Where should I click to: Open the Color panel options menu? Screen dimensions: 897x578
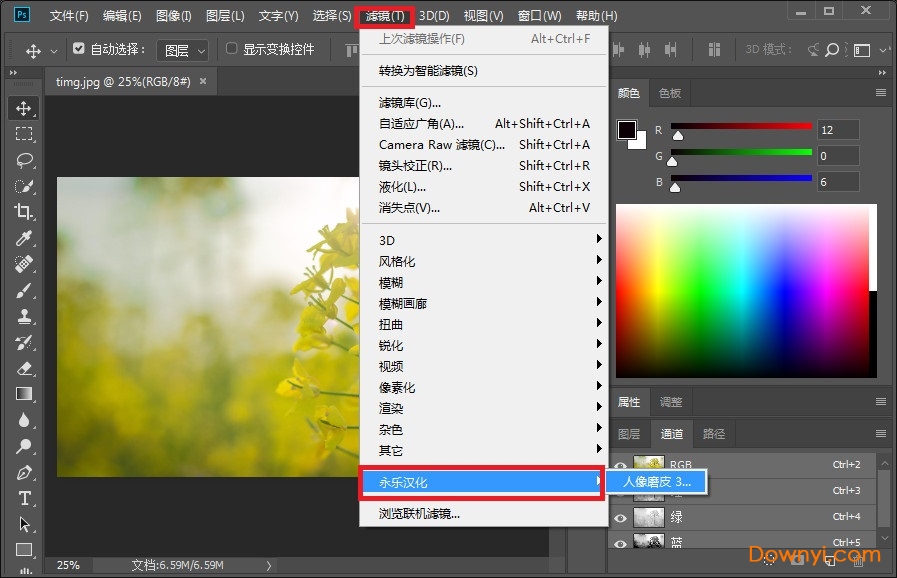click(881, 93)
